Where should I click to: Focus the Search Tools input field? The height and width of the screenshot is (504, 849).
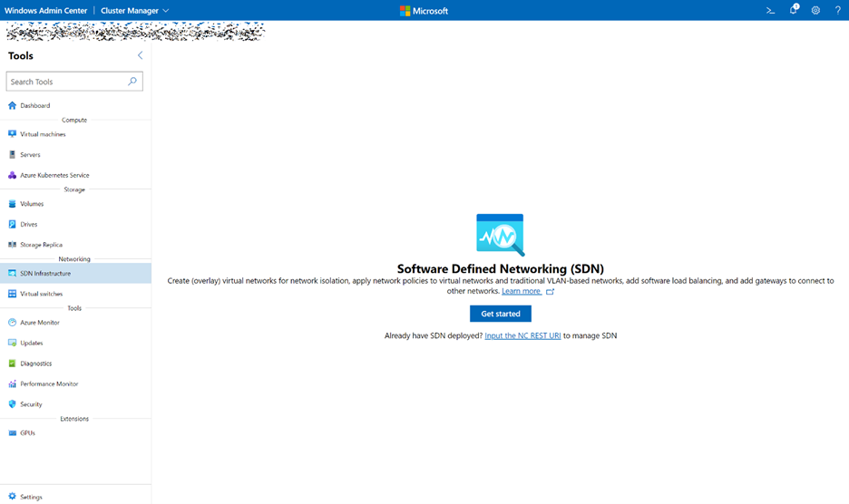point(74,82)
